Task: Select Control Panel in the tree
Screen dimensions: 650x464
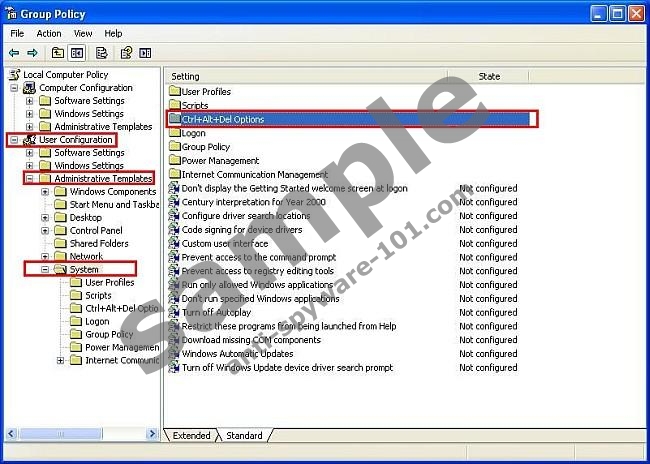Action: tap(96, 230)
